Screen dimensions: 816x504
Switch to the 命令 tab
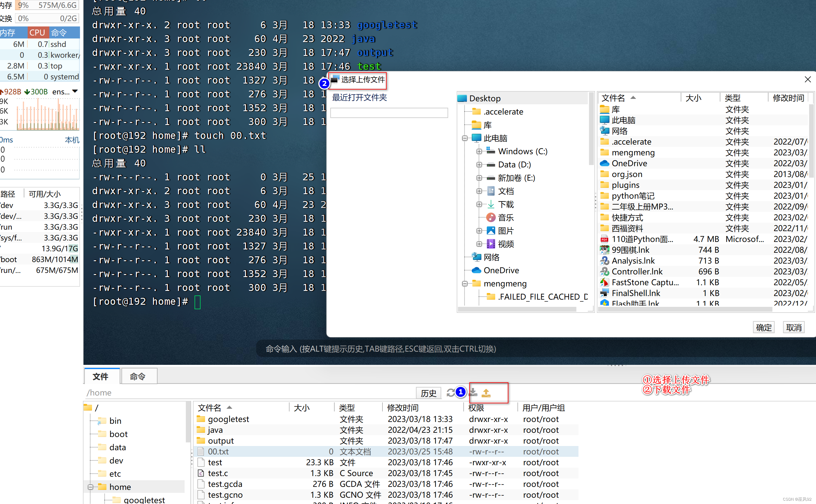coord(139,376)
